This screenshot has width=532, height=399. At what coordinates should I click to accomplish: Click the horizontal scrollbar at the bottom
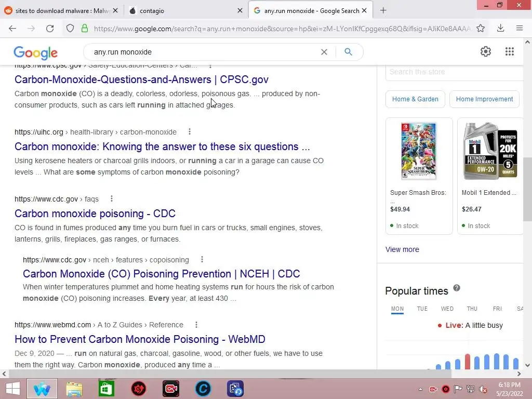(x=230, y=374)
